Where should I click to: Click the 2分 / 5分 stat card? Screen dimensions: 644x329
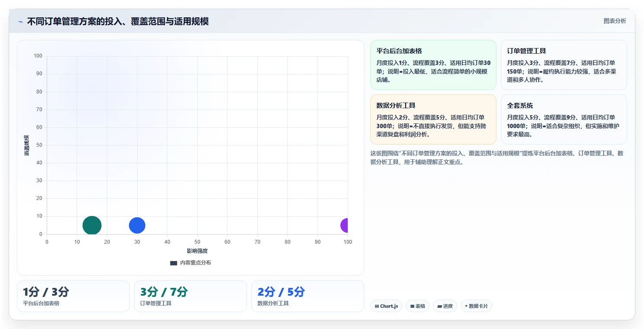point(308,296)
